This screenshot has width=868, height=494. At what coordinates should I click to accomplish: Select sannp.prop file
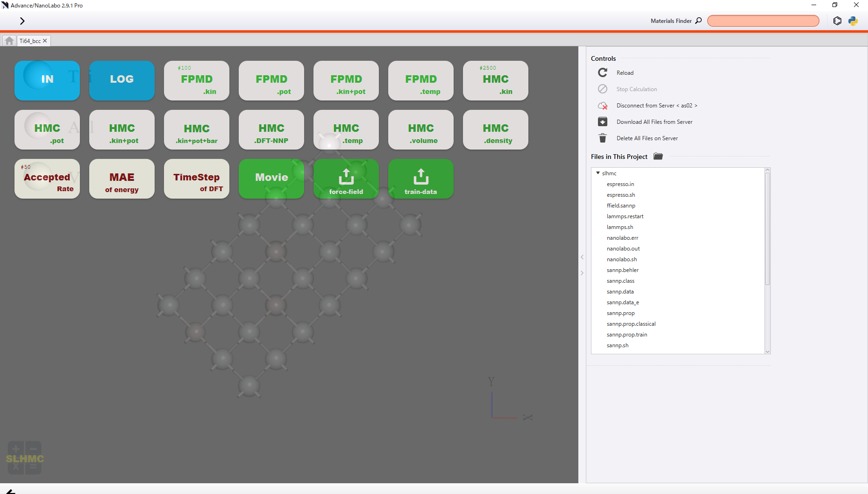(x=620, y=313)
